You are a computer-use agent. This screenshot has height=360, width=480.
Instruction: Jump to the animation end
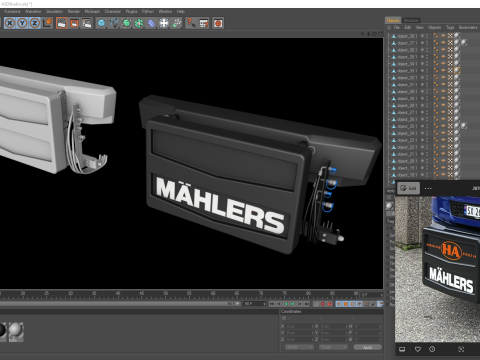click(x=307, y=304)
